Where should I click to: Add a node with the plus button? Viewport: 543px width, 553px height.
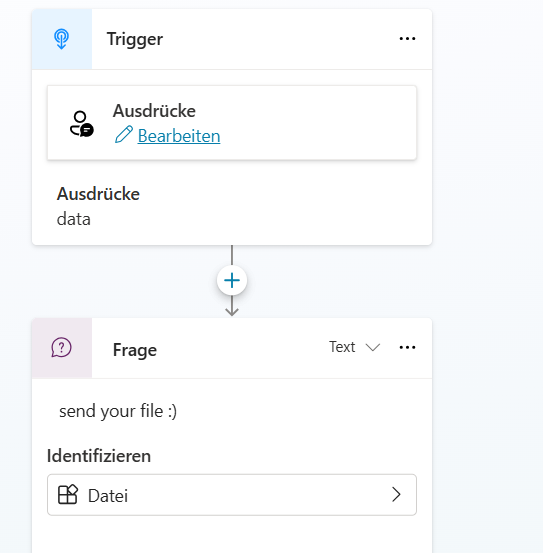(232, 281)
